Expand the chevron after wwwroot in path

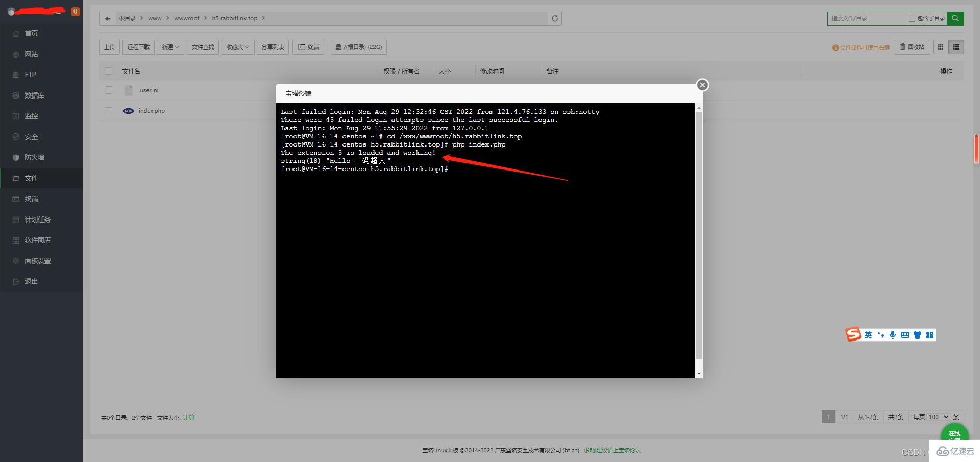(x=206, y=18)
